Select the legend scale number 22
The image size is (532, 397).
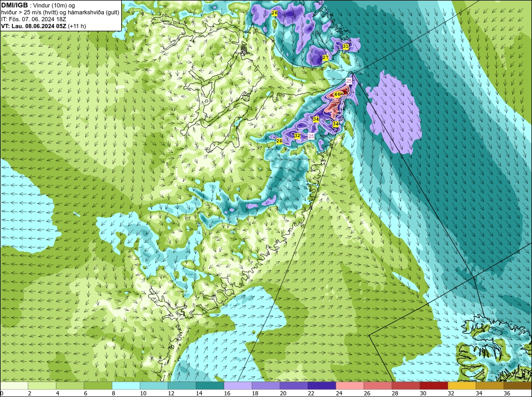tap(311, 393)
